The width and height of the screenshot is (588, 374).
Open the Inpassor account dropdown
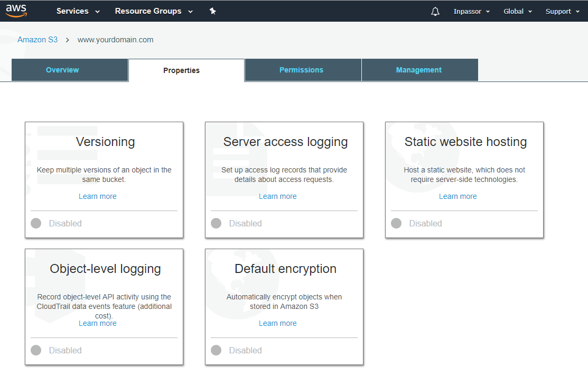(x=471, y=11)
